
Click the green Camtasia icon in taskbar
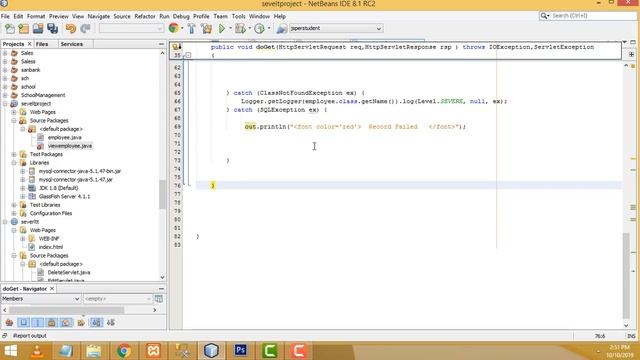point(270,351)
